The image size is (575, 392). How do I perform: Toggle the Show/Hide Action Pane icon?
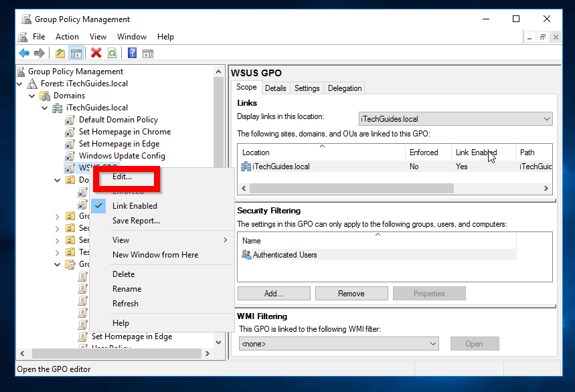(148, 54)
